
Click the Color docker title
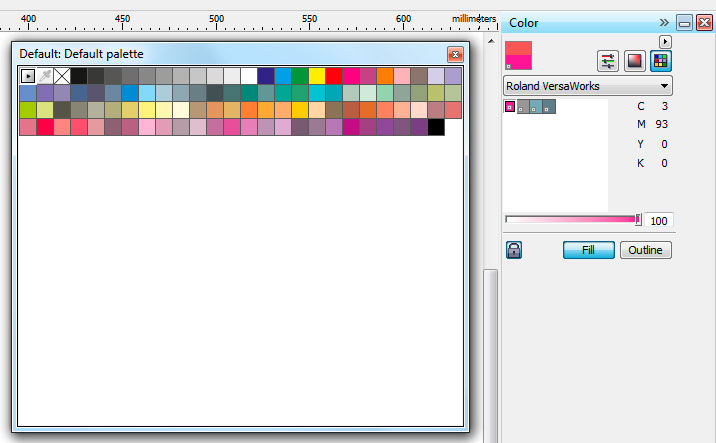(523, 23)
